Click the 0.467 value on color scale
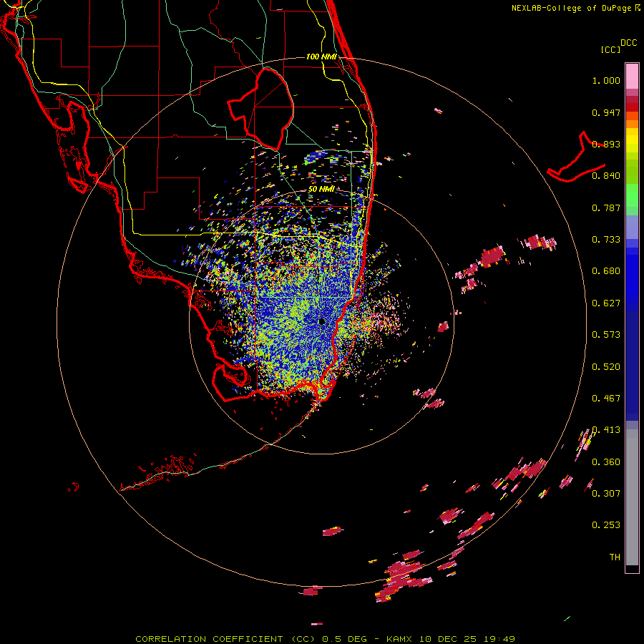 [x=606, y=399]
